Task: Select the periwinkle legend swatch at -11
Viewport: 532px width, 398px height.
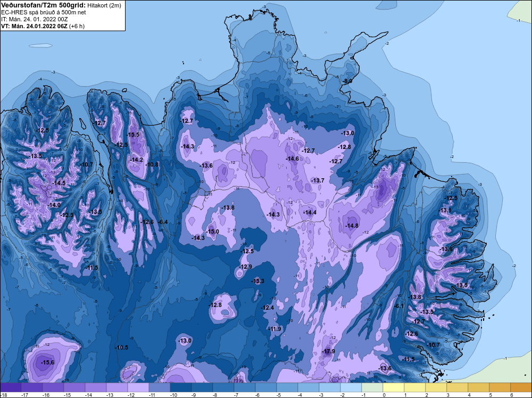Action: [x=160, y=387]
